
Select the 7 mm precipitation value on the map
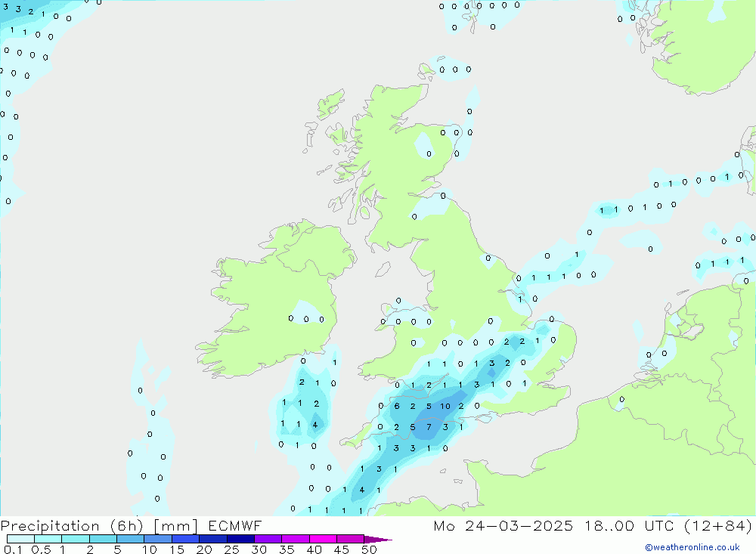429,427
